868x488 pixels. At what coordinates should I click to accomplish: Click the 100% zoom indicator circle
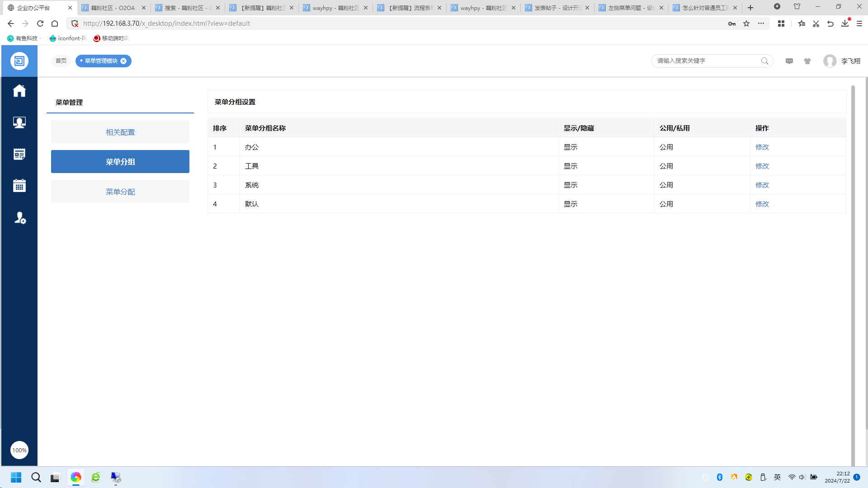(x=19, y=450)
